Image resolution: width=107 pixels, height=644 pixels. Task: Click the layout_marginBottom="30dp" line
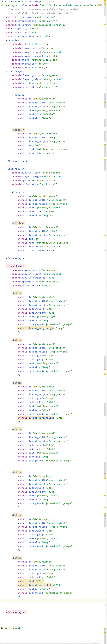point(36,56)
